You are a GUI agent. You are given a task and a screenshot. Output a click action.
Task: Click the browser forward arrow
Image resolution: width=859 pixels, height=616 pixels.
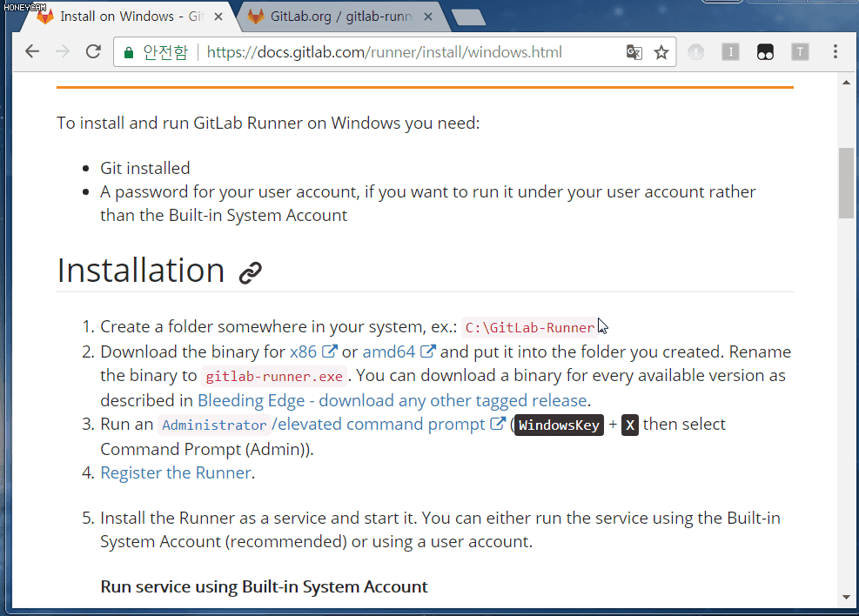click(63, 51)
